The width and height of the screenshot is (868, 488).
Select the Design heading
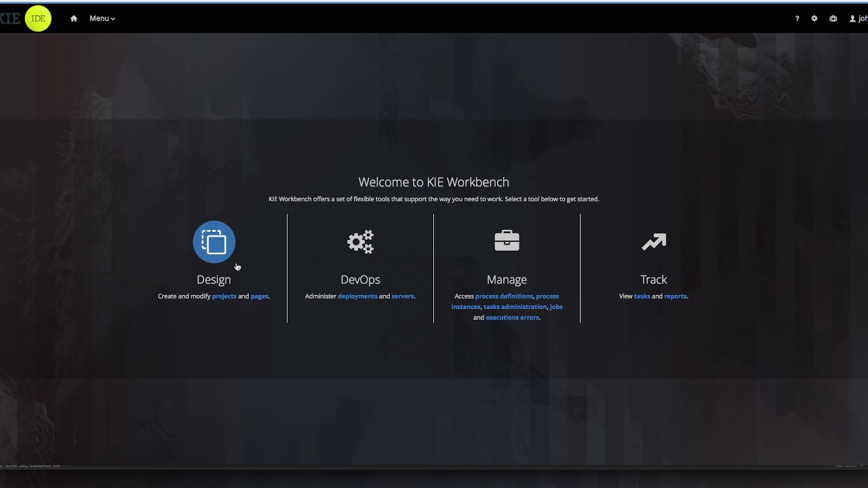click(x=214, y=279)
